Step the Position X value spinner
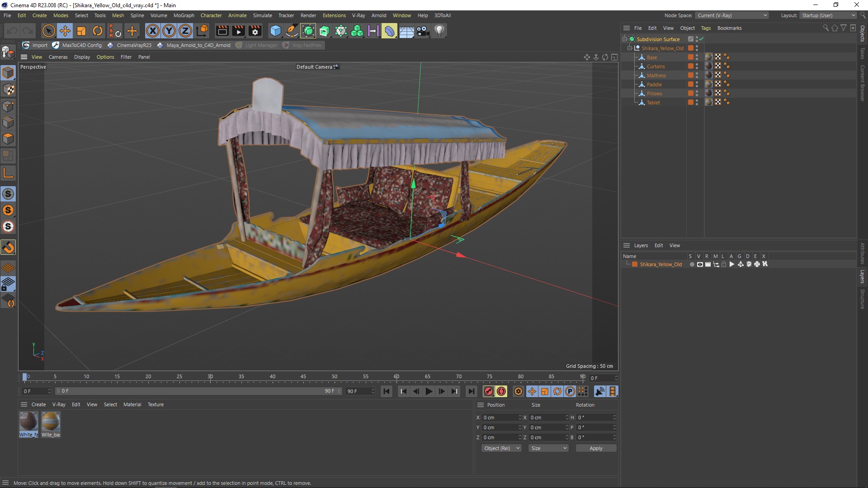 pyautogui.click(x=520, y=418)
